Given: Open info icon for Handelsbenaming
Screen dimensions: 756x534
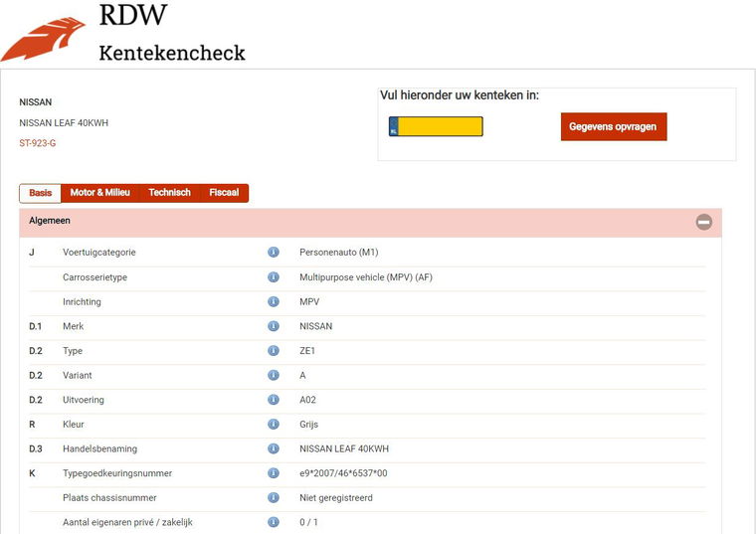Looking at the screenshot, I should tap(274, 448).
